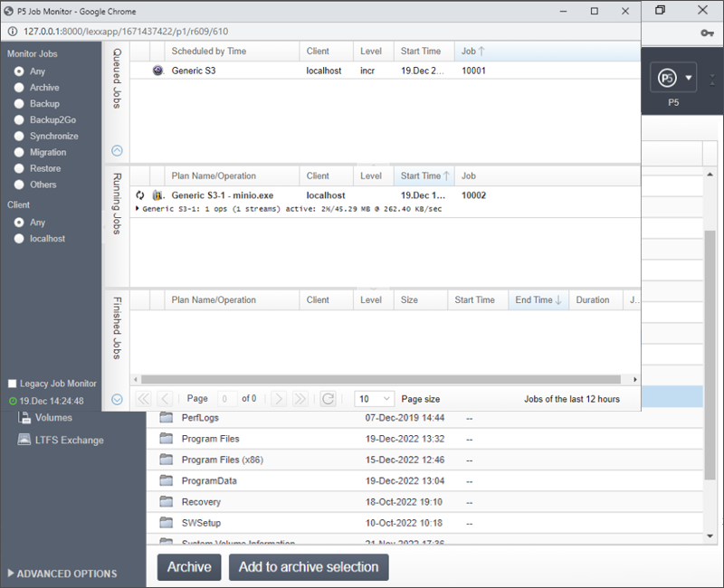Image resolution: width=724 pixels, height=588 pixels.
Task: Click Add to archive selection button
Action: pos(309,567)
